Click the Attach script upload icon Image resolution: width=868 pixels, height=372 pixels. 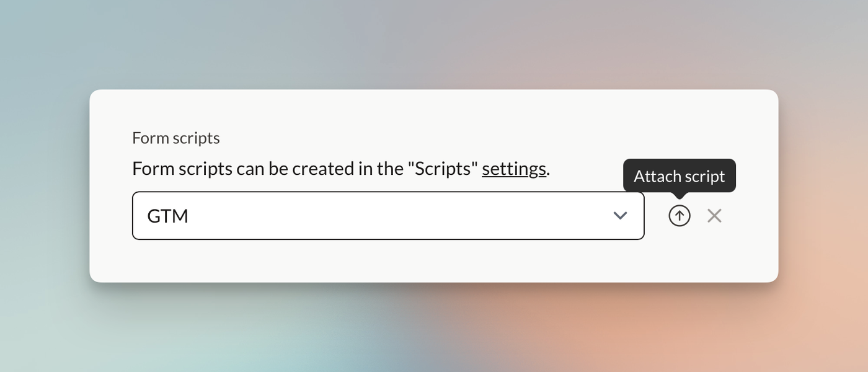point(679,216)
